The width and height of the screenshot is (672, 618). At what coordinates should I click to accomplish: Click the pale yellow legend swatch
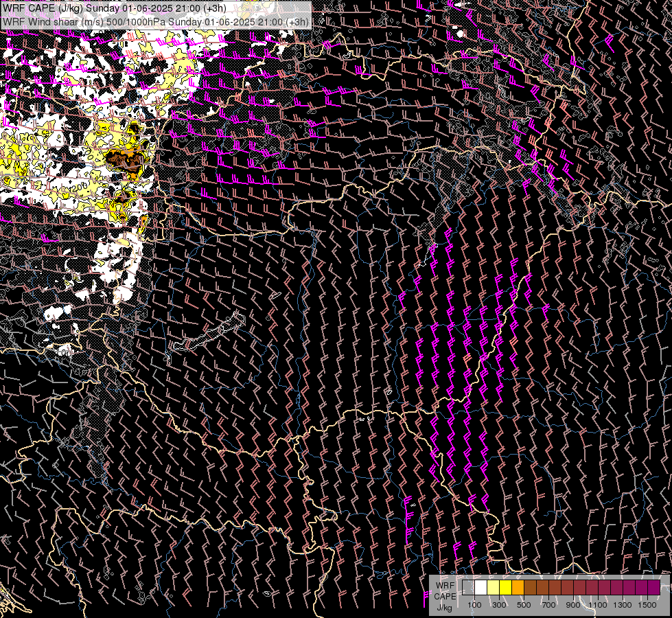494,587
